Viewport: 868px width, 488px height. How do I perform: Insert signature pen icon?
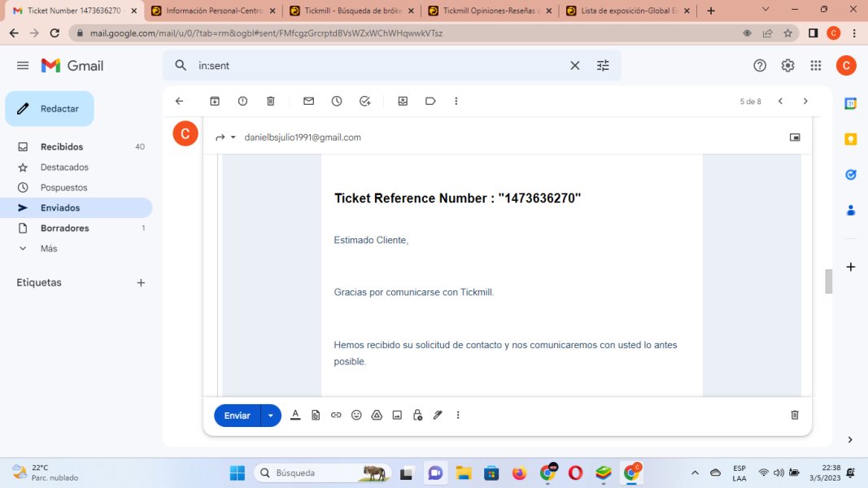click(x=438, y=415)
